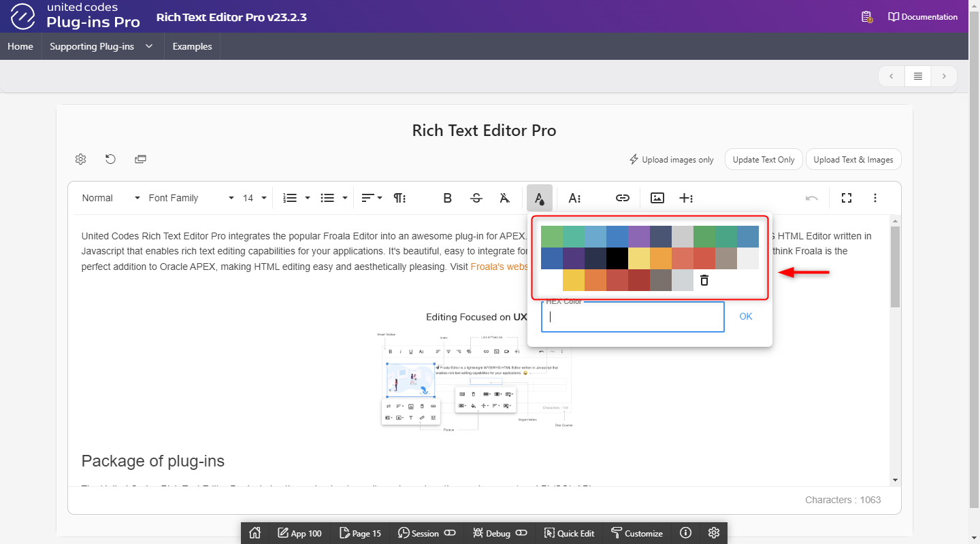This screenshot has height=544, width=980.
Task: Click the editor's vertical scrollbar thumb
Action: [895, 267]
